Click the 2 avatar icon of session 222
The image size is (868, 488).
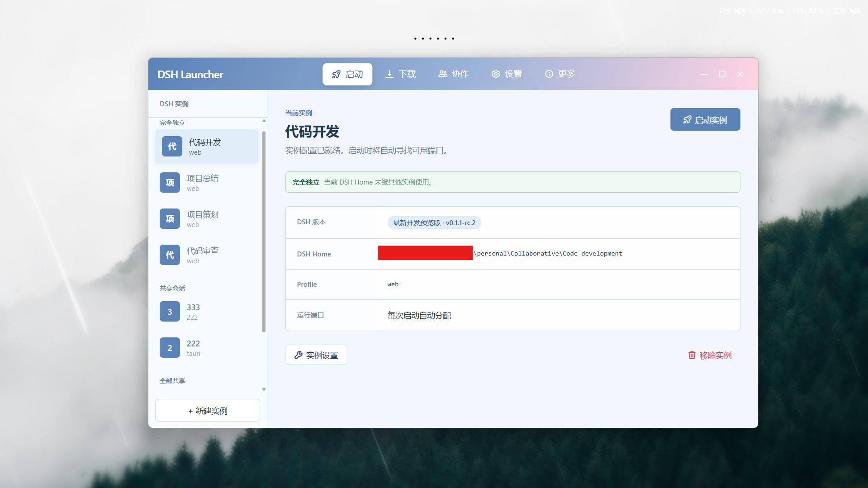point(170,348)
